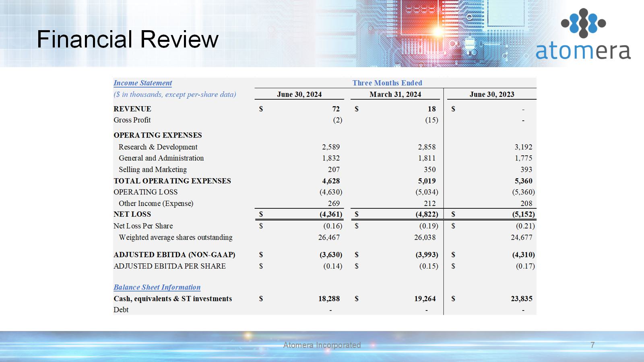The height and width of the screenshot is (362, 644).
Task: Select the 23,835 cash value
Action: [x=521, y=299]
